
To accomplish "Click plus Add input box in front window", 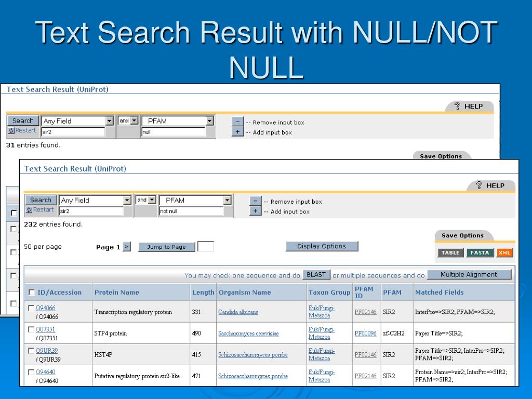I will click(x=256, y=211).
